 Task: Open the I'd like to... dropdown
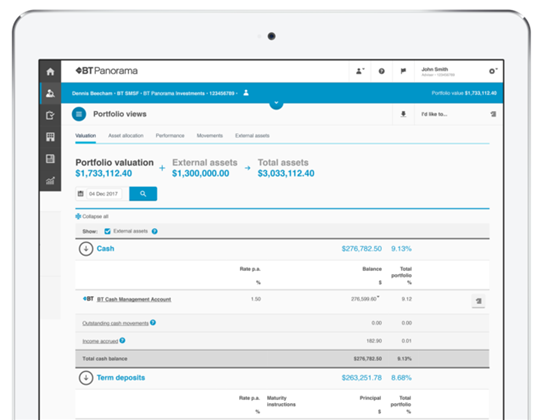pyautogui.click(x=459, y=114)
